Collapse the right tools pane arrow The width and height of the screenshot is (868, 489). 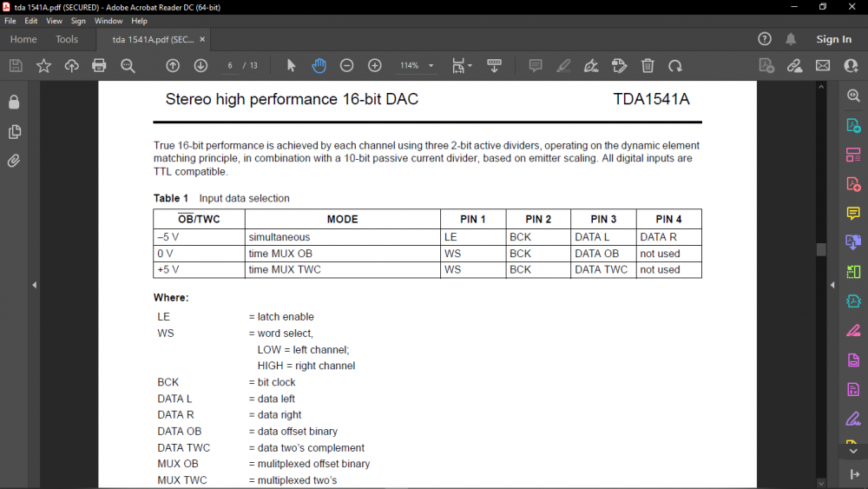click(x=832, y=285)
